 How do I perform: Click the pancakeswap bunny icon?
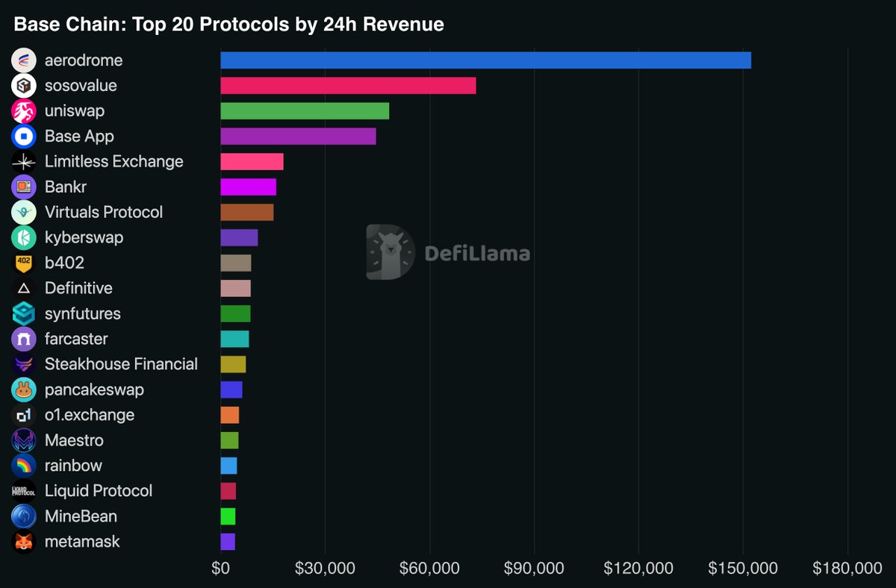tap(24, 390)
